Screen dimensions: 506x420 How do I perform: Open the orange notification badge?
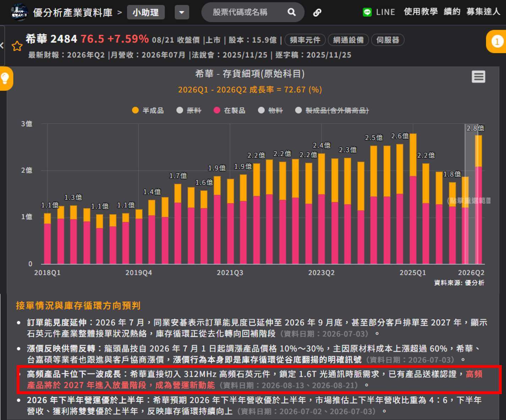(496, 42)
